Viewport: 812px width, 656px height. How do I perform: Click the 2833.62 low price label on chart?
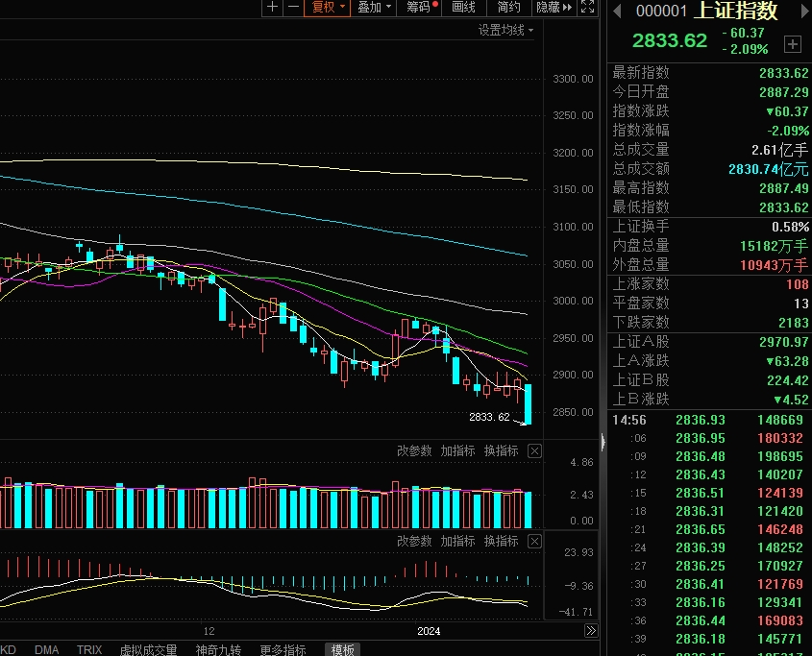[489, 417]
